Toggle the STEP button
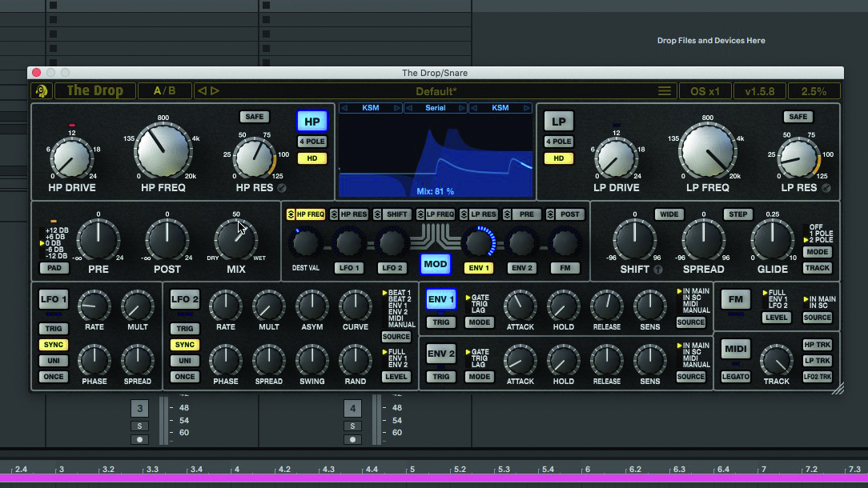868x488 pixels. 738,214
